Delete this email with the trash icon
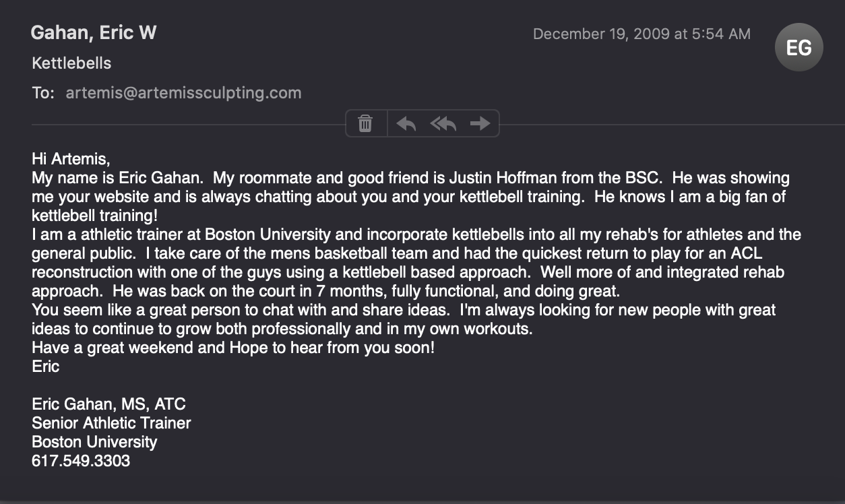 tap(365, 123)
